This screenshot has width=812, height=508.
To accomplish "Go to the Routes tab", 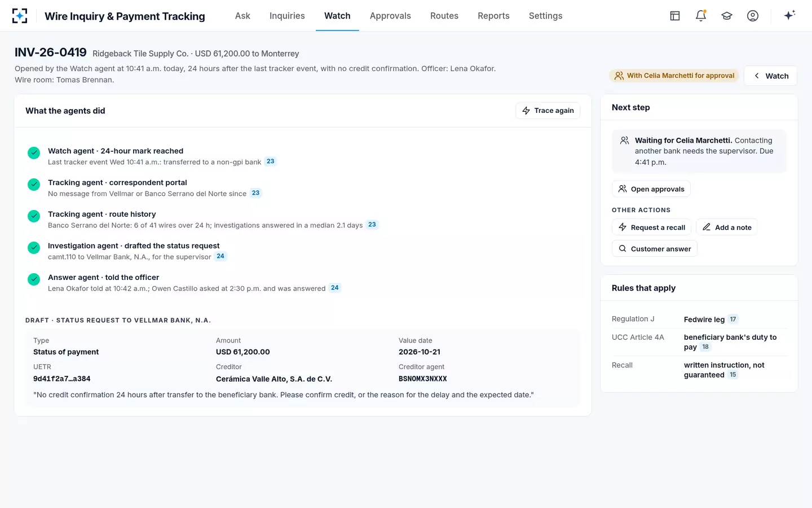I will coord(444,16).
